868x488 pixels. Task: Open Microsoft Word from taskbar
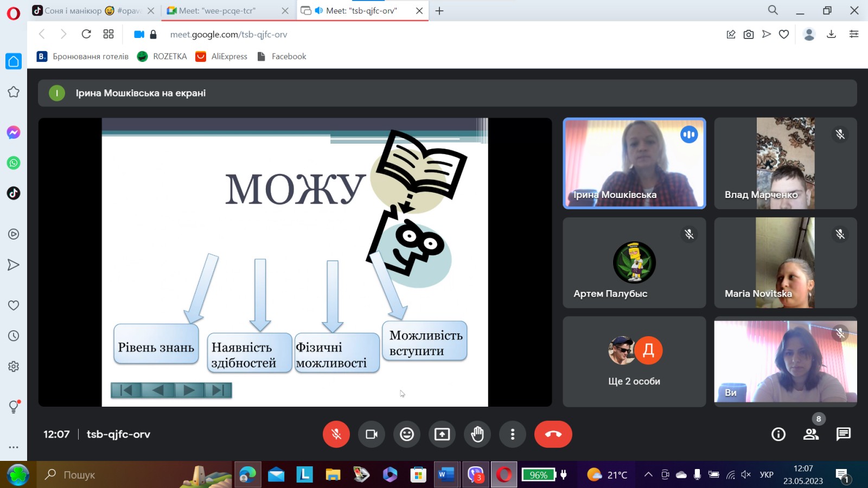coord(446,475)
